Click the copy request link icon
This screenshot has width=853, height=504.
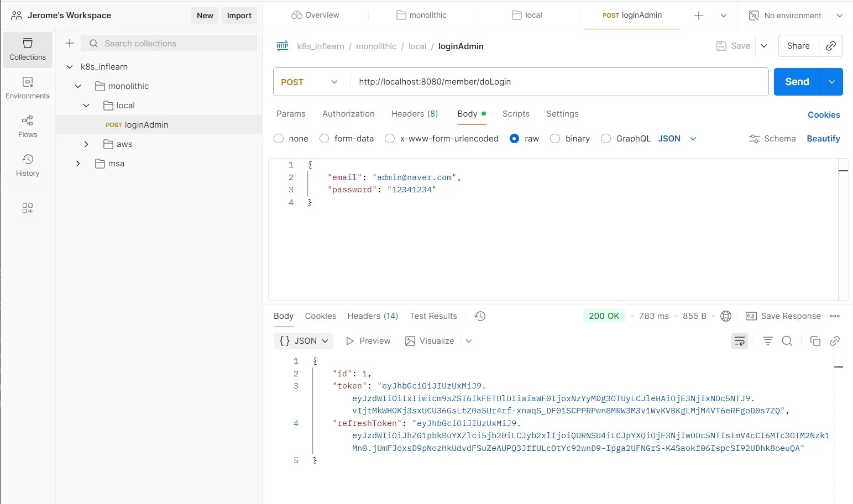coord(830,46)
